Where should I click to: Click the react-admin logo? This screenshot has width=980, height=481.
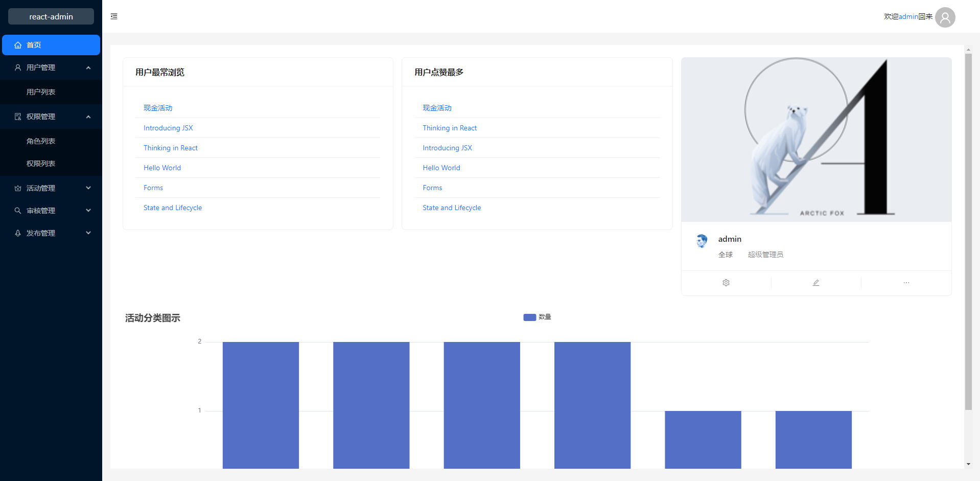click(x=51, y=16)
